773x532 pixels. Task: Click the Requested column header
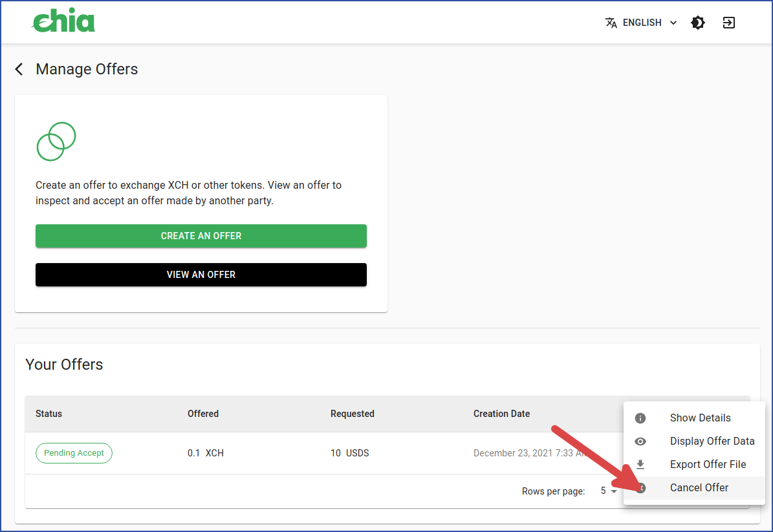coord(353,414)
